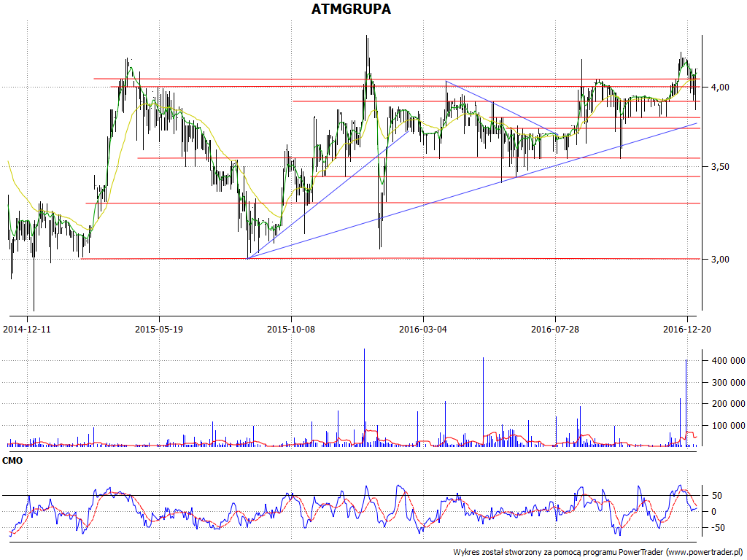Screen dimensions: 747x560
Task: Click the 3,50 price axis label
Action: point(719,167)
